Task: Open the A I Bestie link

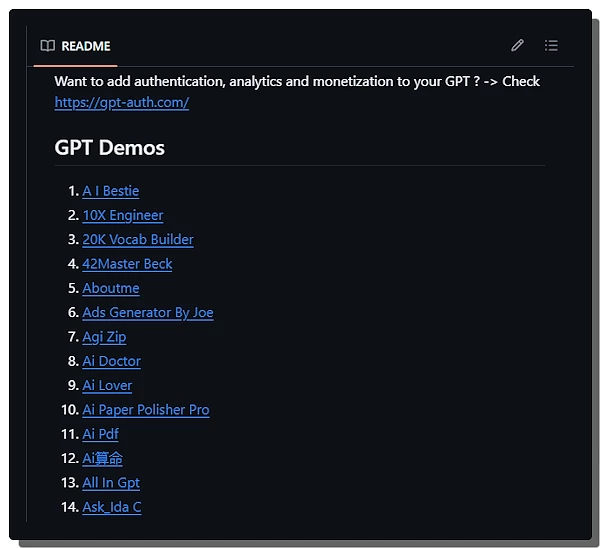Action: click(110, 191)
